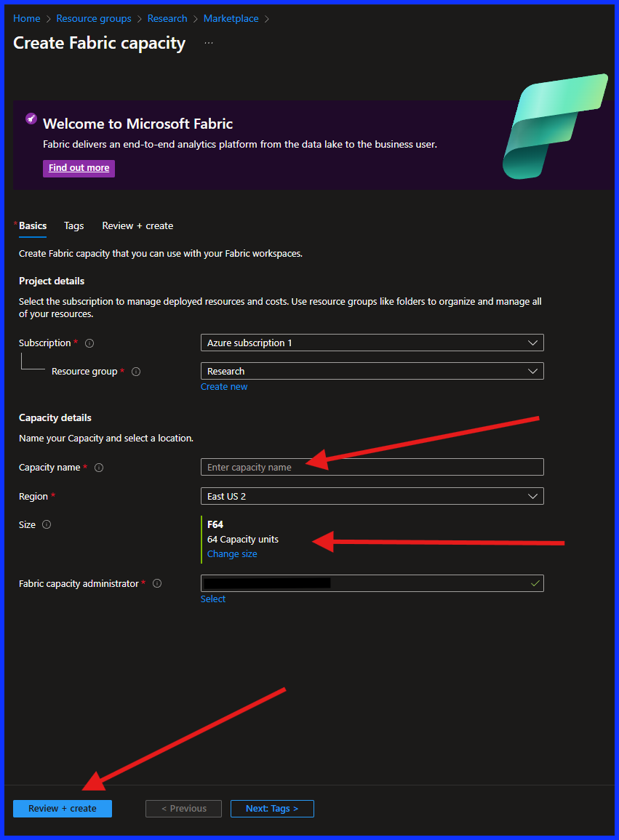Click the Review + create button
The height and width of the screenshot is (840, 619).
click(x=62, y=808)
